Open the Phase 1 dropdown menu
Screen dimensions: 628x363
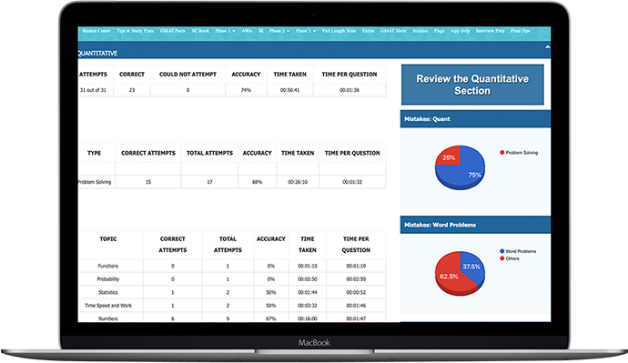click(x=225, y=31)
